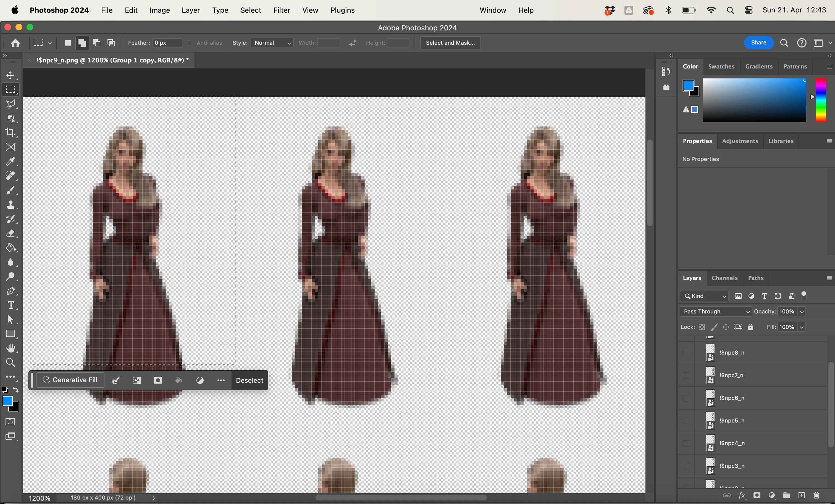Click the delete layer trash icon
Viewport: 835px width, 504px height.
816,495
